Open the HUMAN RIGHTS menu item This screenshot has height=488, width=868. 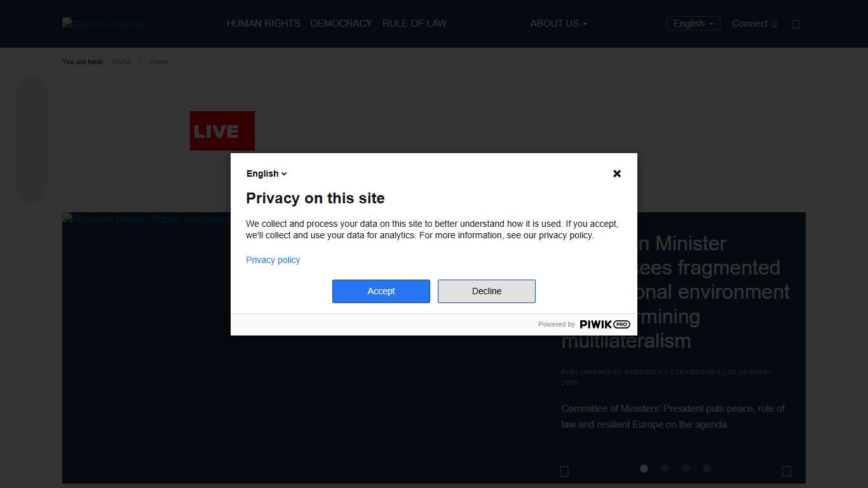coord(263,24)
